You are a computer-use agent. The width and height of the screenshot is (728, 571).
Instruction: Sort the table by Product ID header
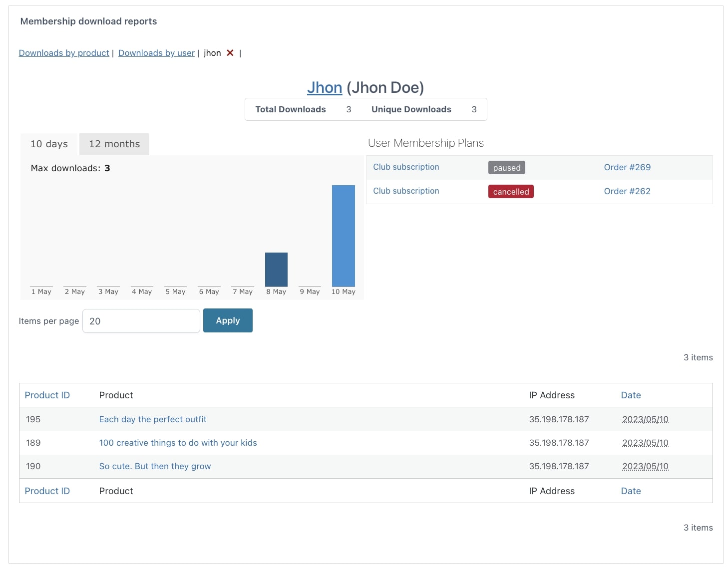click(47, 395)
